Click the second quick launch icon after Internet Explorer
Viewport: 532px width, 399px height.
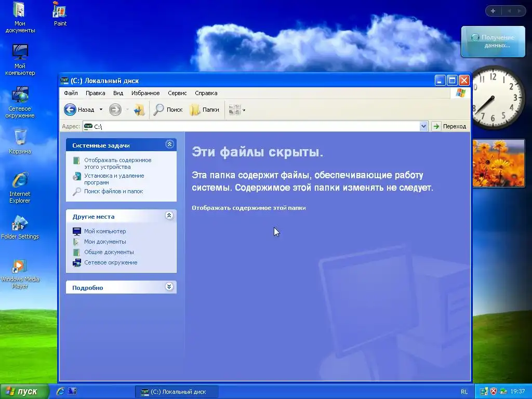[x=72, y=391]
